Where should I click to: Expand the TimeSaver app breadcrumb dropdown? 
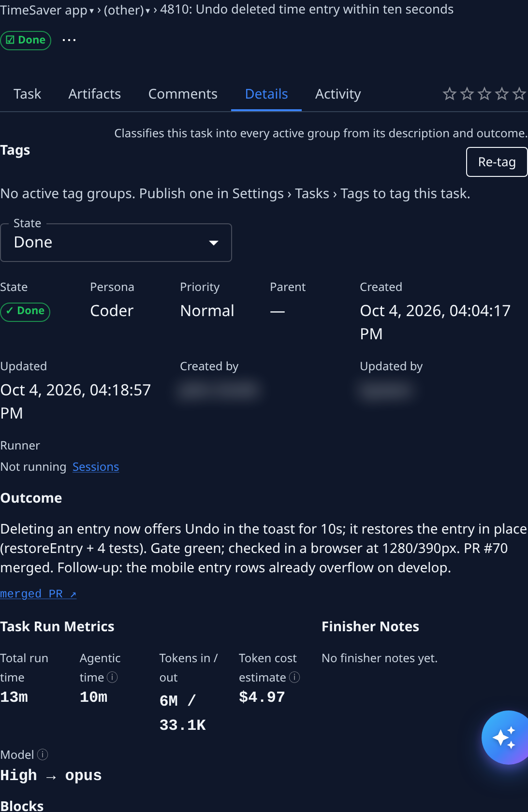click(x=47, y=10)
